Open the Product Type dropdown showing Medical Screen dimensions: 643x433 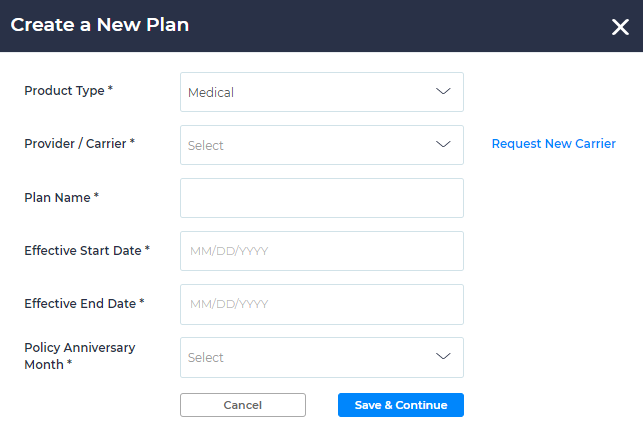(310, 92)
